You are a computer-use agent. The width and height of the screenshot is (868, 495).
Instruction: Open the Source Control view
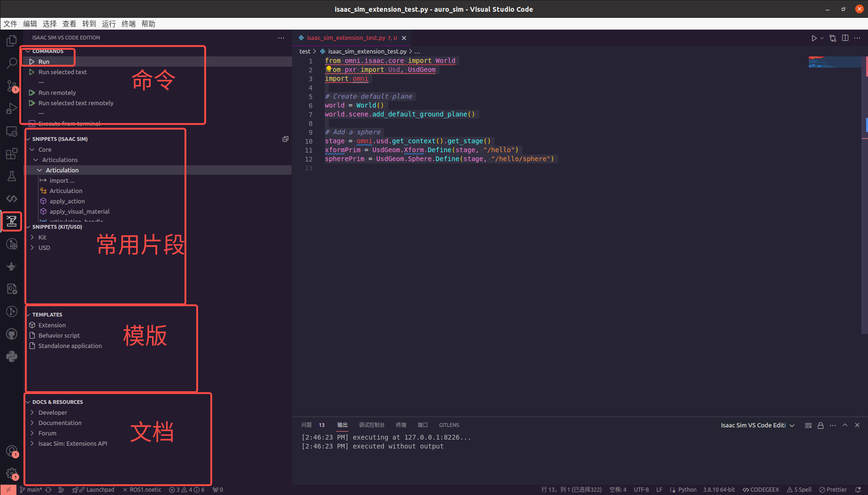coord(12,86)
